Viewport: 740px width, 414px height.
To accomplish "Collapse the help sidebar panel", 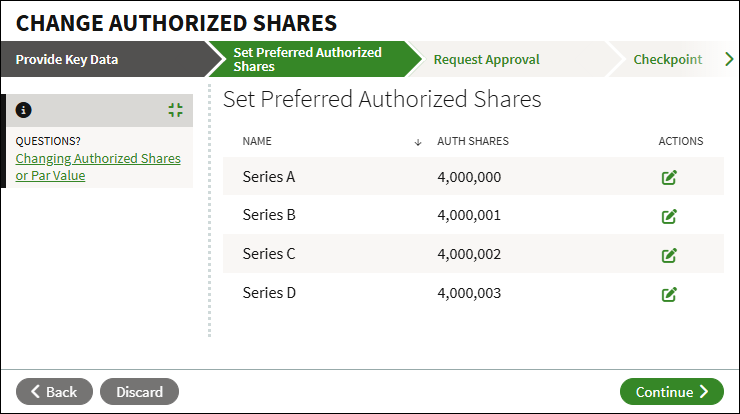I will coord(176,110).
